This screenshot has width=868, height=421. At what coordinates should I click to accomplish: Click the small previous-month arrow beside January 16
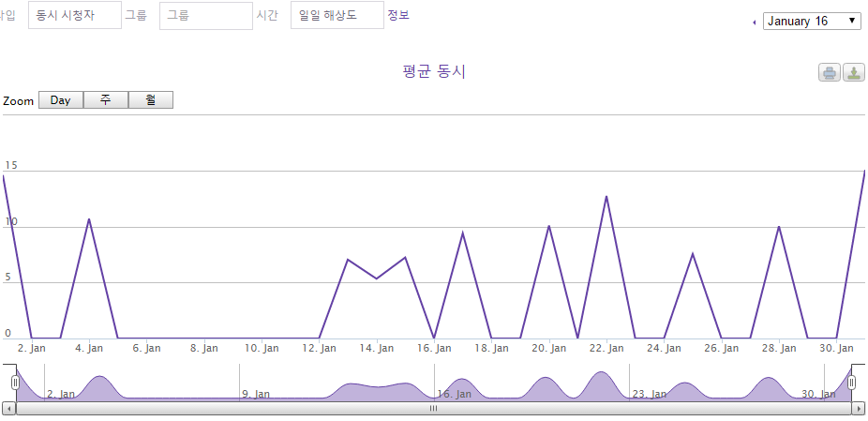pos(756,22)
